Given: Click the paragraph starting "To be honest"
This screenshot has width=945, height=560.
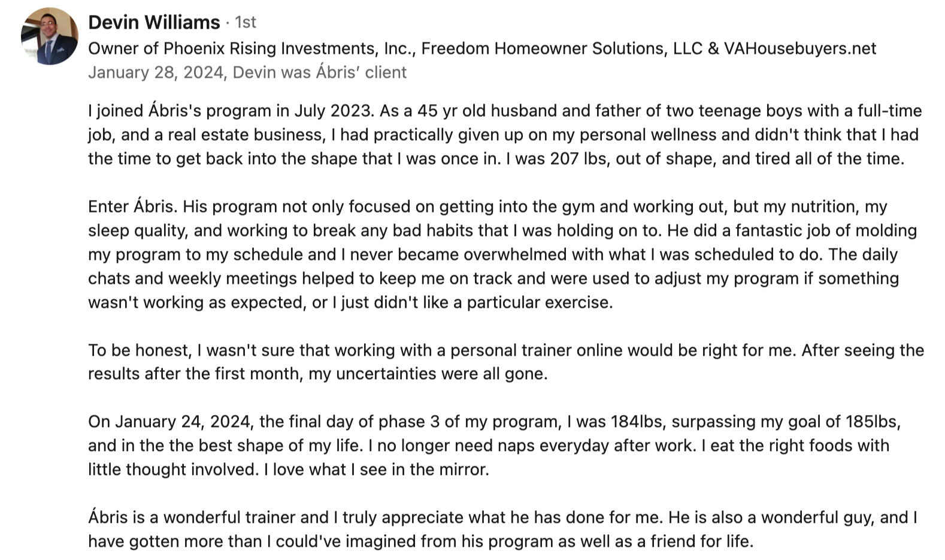Looking at the screenshot, I should point(506,362).
